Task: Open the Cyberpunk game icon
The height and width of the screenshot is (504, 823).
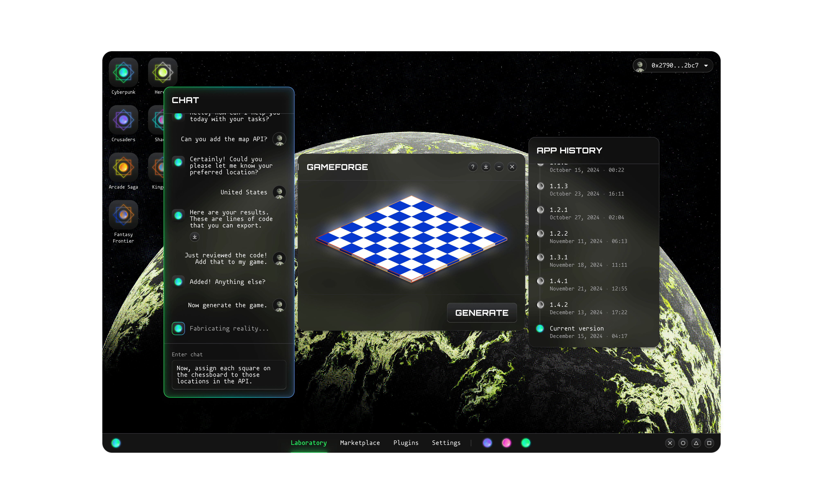Action: [123, 72]
